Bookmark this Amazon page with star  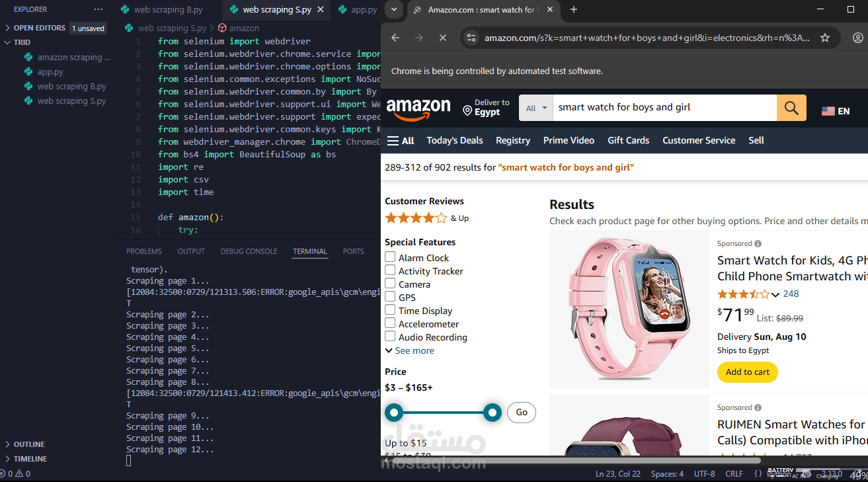[x=825, y=38]
